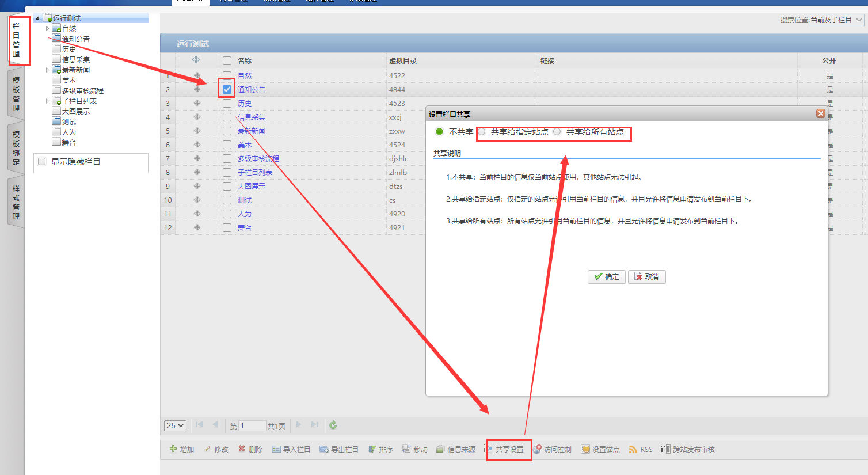This screenshot has width=868, height=475.
Task: Click the 确定 button in the dialog
Action: coord(606,277)
